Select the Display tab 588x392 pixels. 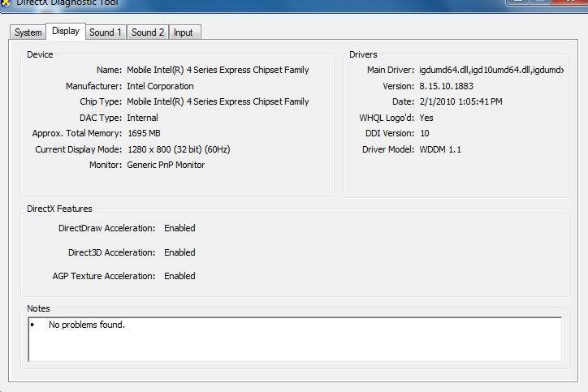[65, 32]
